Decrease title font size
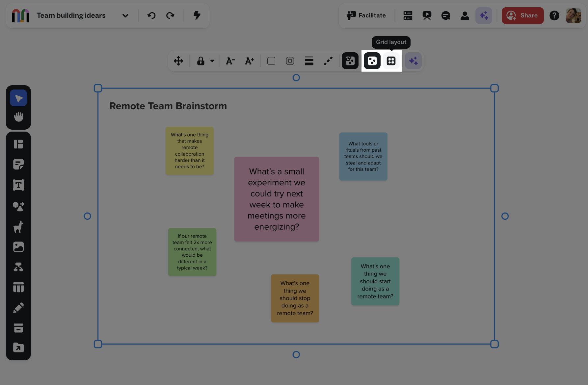This screenshot has height=385, width=588. pos(230,61)
